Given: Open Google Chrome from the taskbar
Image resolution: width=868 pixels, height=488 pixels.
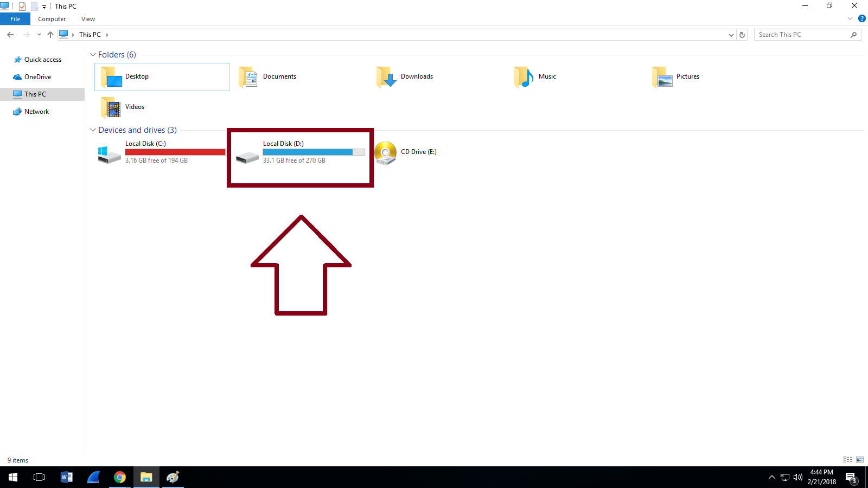Looking at the screenshot, I should coord(120,477).
